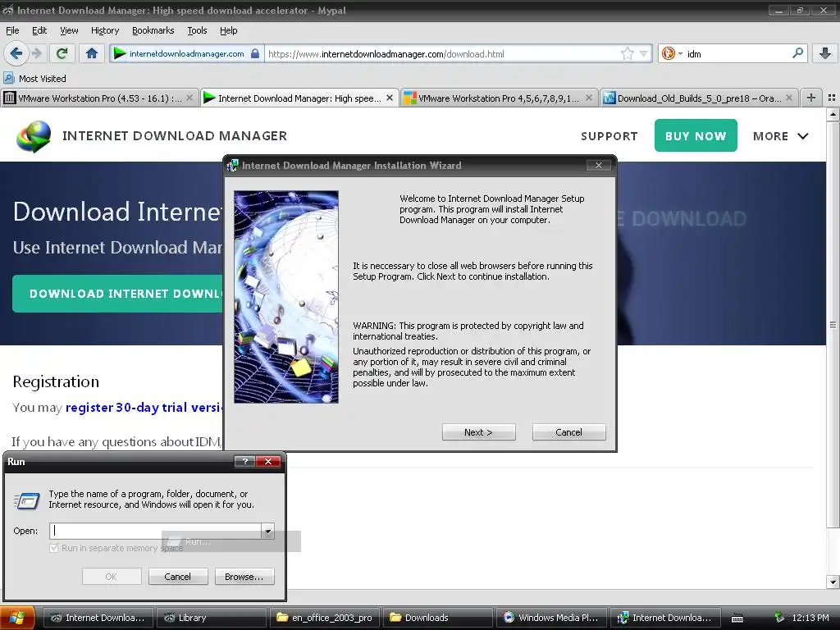Screen dimensions: 840x630
Task: Click the 12:13 PM system clock
Action: point(810,618)
